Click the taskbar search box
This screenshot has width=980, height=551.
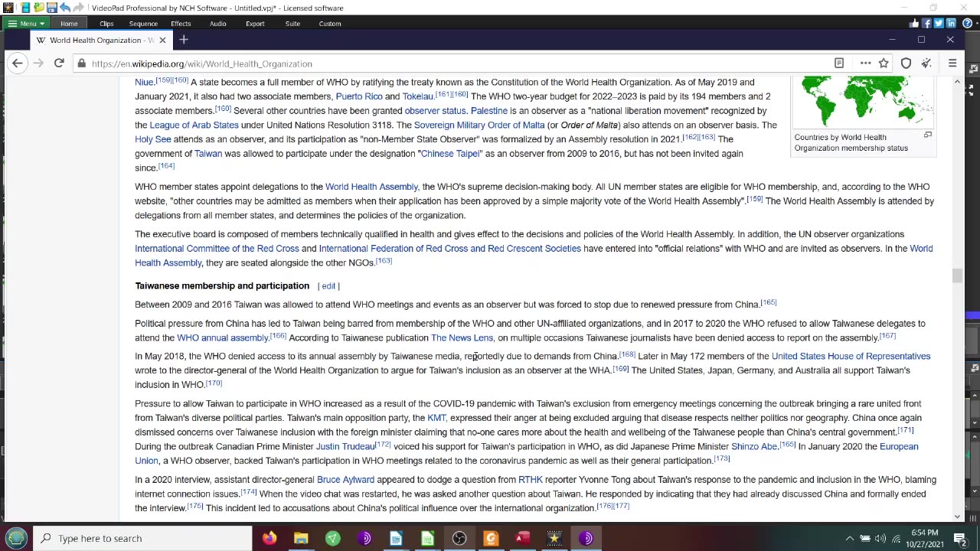coord(142,538)
